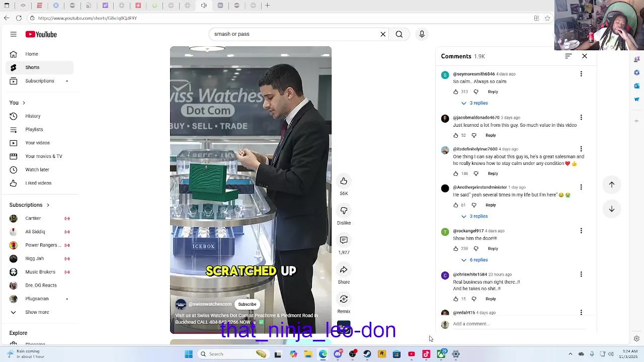Open a new browser tab
The image size is (644, 362).
268,6
